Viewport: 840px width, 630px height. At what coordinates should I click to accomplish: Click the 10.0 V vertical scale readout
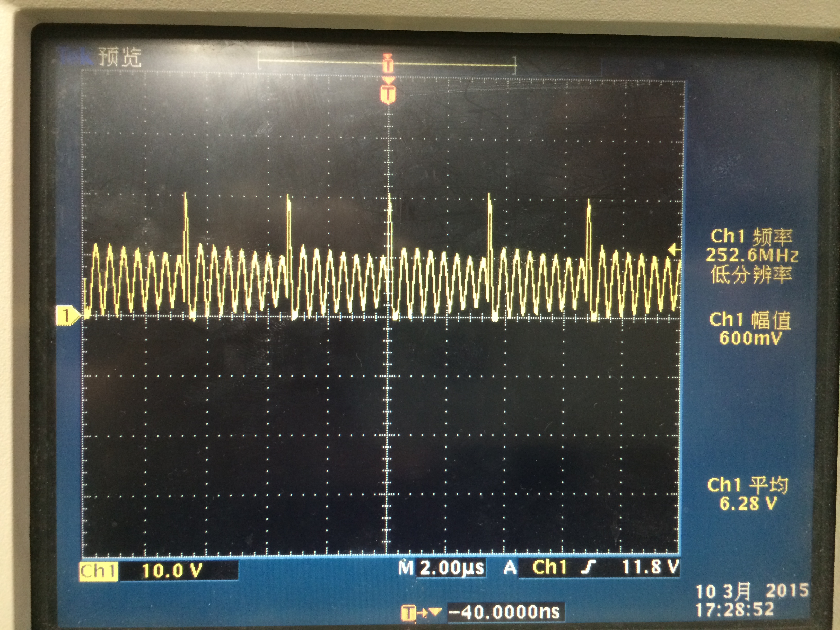pos(172,571)
